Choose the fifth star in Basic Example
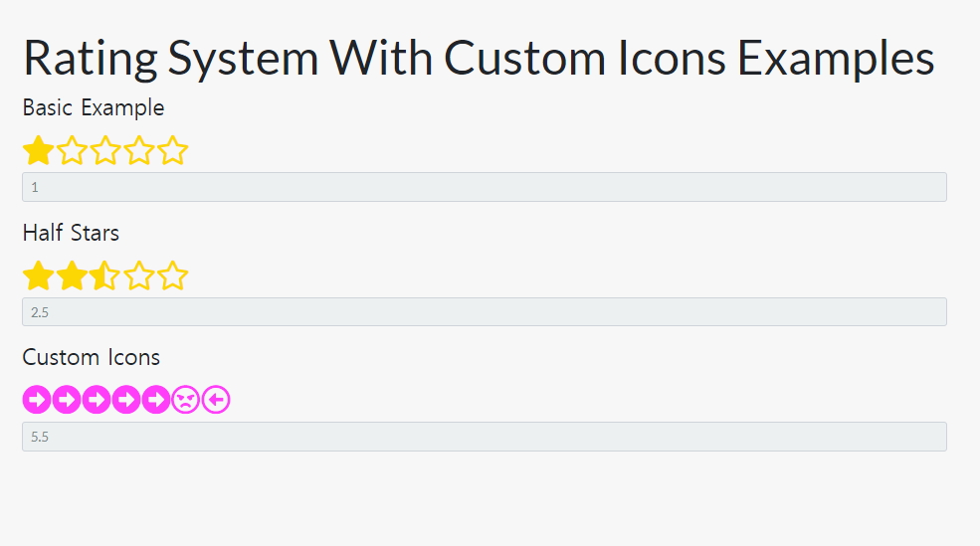This screenshot has width=980, height=546. (173, 150)
